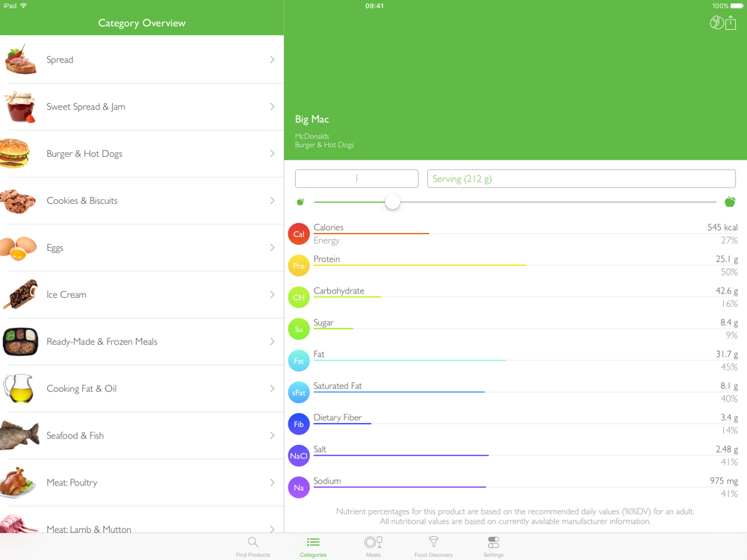The image size is (747, 560).
Task: Select Cooking Fat & Oil label
Action: point(81,388)
